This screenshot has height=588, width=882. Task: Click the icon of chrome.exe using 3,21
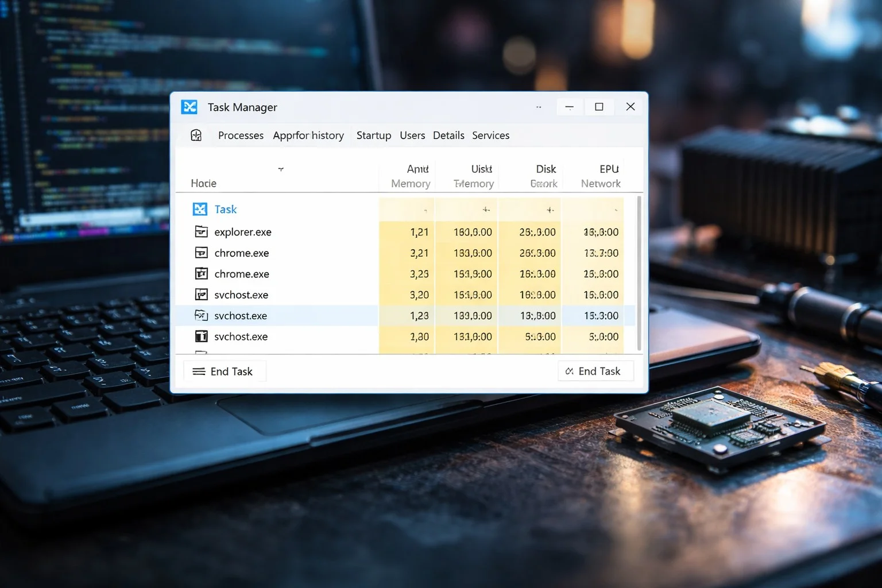201,253
